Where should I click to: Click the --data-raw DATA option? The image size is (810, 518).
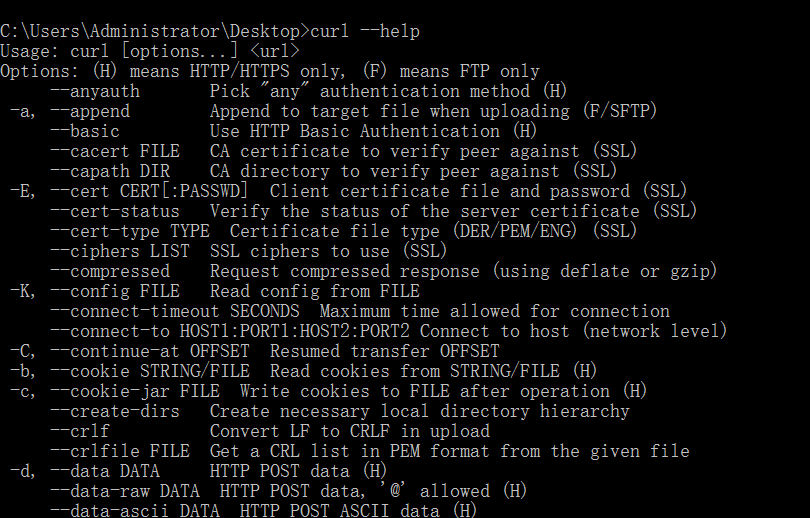[x=124, y=492]
